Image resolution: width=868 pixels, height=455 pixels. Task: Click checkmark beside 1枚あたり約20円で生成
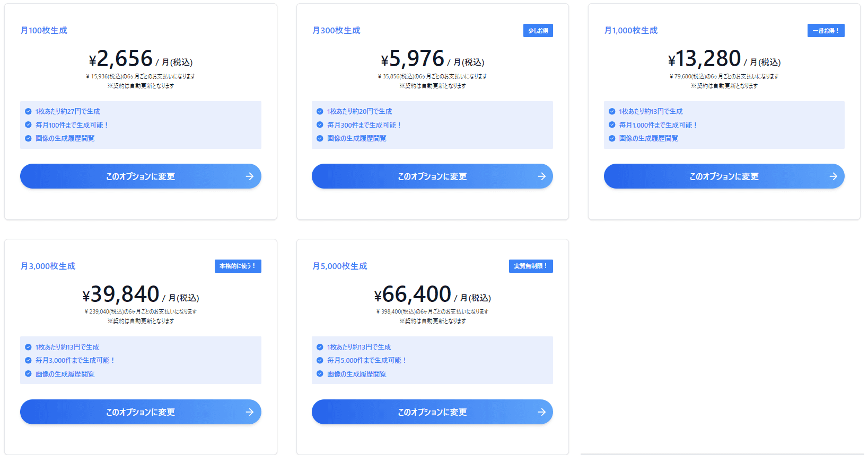(x=320, y=111)
